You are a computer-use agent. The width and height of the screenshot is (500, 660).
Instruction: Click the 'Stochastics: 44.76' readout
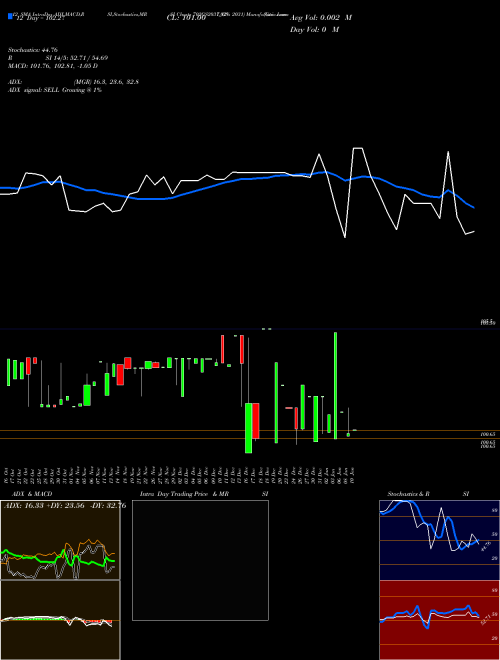32,50
